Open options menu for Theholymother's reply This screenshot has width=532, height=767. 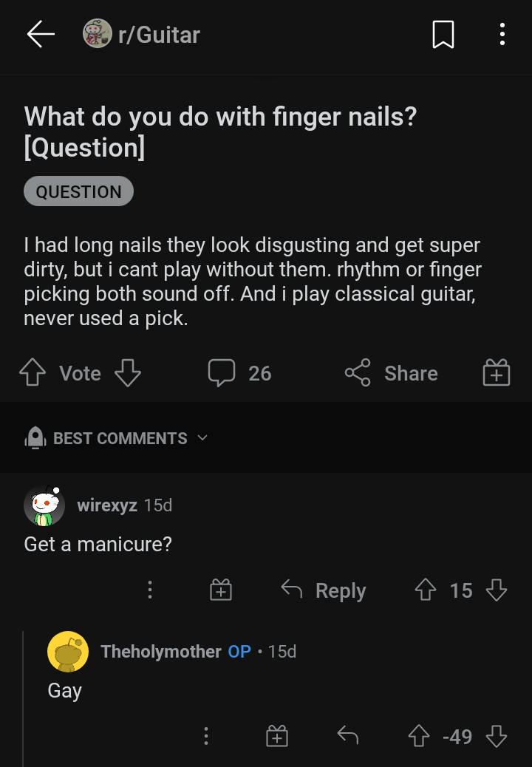point(206,736)
